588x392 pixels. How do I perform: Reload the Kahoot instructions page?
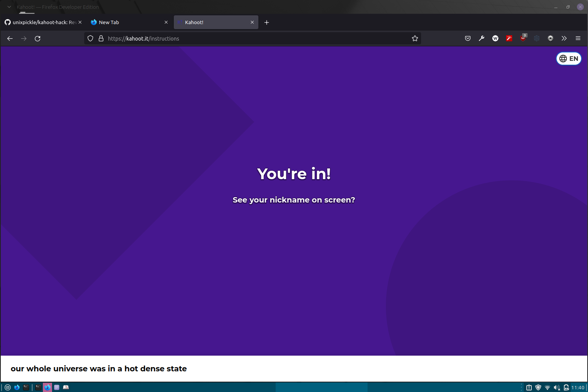click(38, 38)
